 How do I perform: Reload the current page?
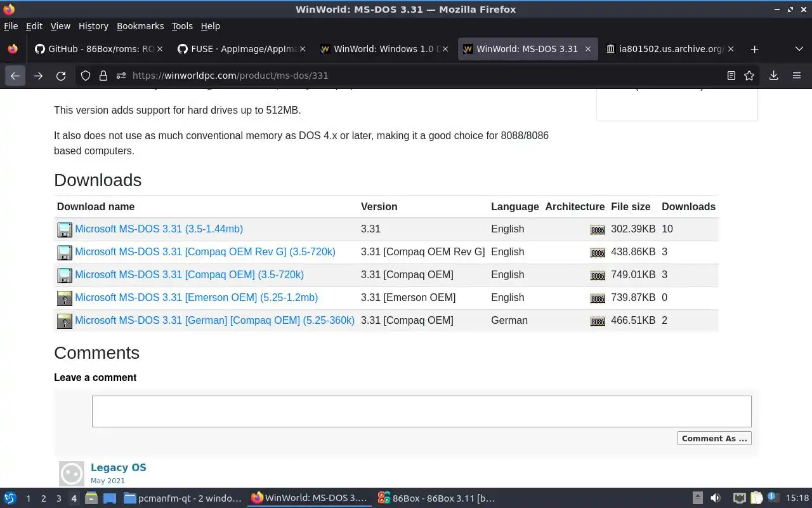(61, 76)
